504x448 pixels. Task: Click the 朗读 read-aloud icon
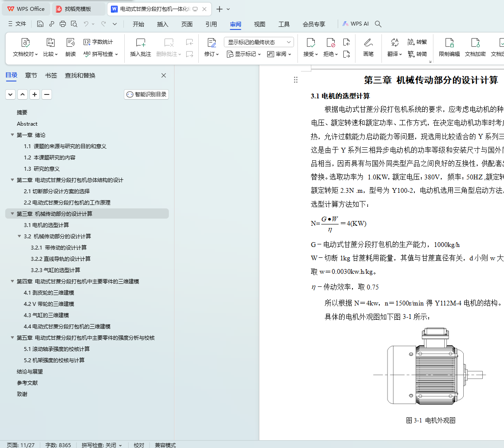pyautogui.click(x=71, y=43)
